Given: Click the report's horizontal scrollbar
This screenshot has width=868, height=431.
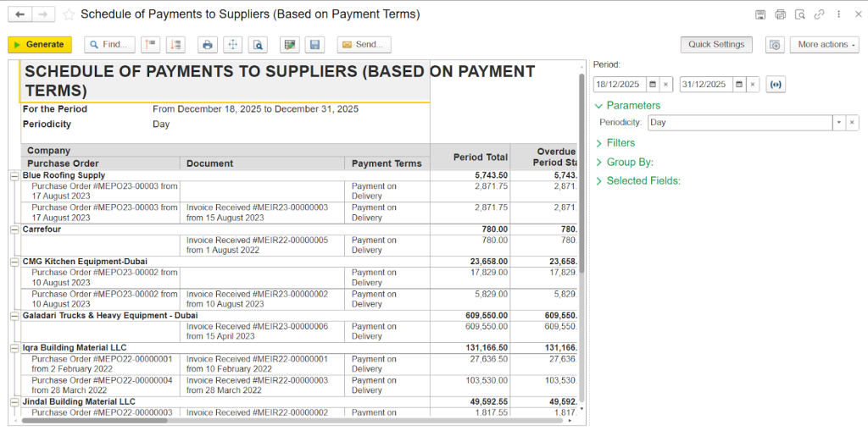Looking at the screenshot, I should [254, 420].
